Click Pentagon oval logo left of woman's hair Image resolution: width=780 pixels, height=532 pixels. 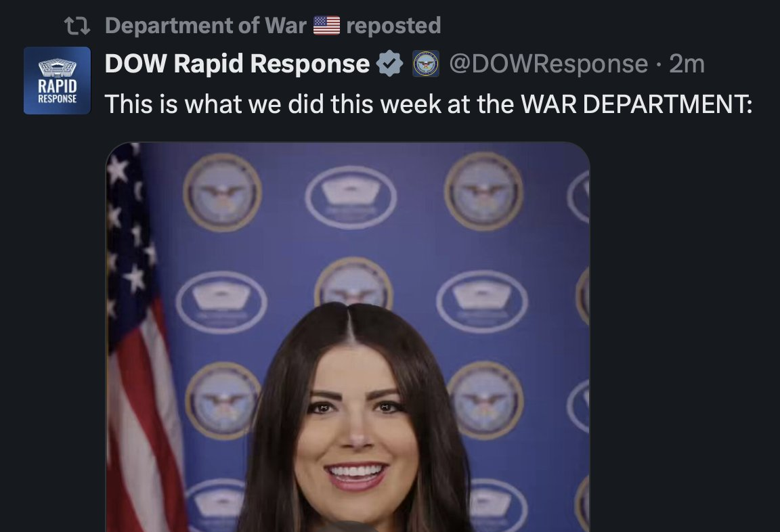(x=221, y=303)
